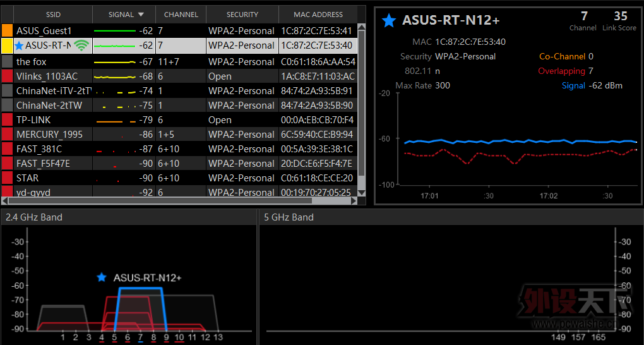Click MAC address 1C:87:2C:7E:53:41 cell
The image size is (644, 345).
[316, 31]
